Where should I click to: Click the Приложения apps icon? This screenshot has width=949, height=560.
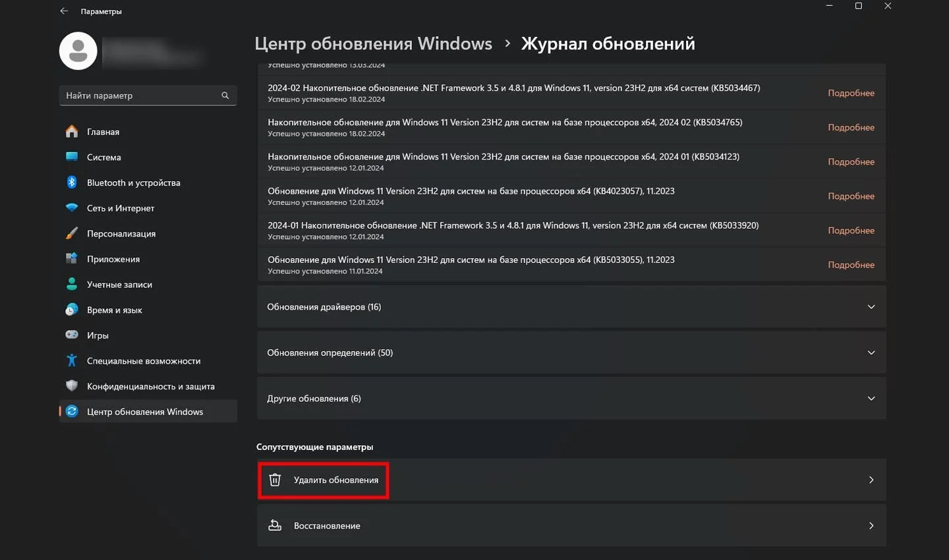72,259
